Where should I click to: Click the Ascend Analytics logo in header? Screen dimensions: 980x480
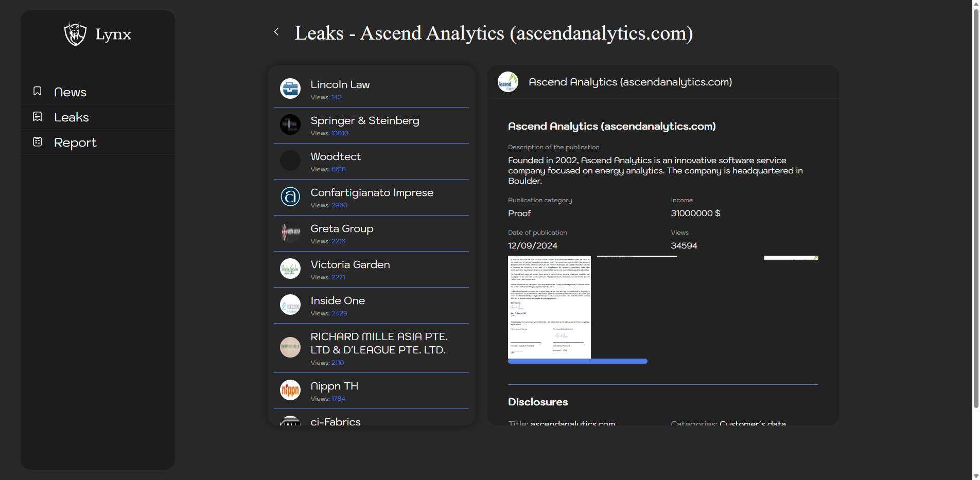(507, 82)
